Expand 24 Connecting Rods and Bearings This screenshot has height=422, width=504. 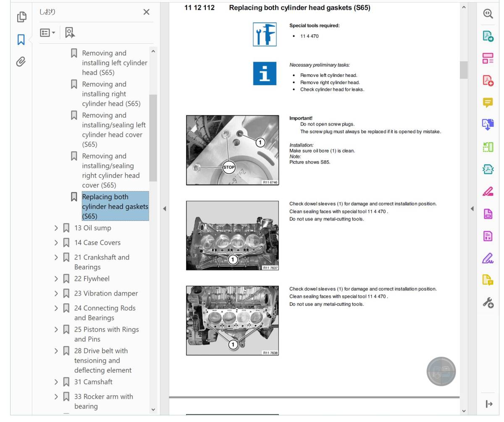point(56,308)
